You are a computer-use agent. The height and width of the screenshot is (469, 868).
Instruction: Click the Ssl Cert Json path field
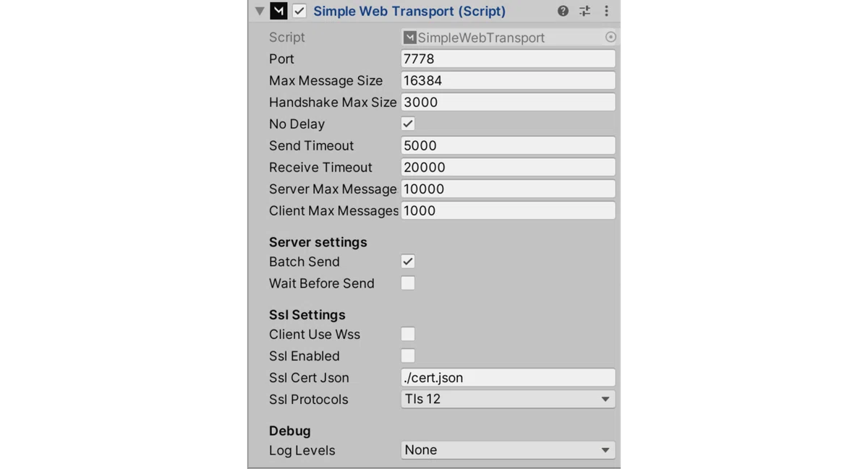click(508, 377)
